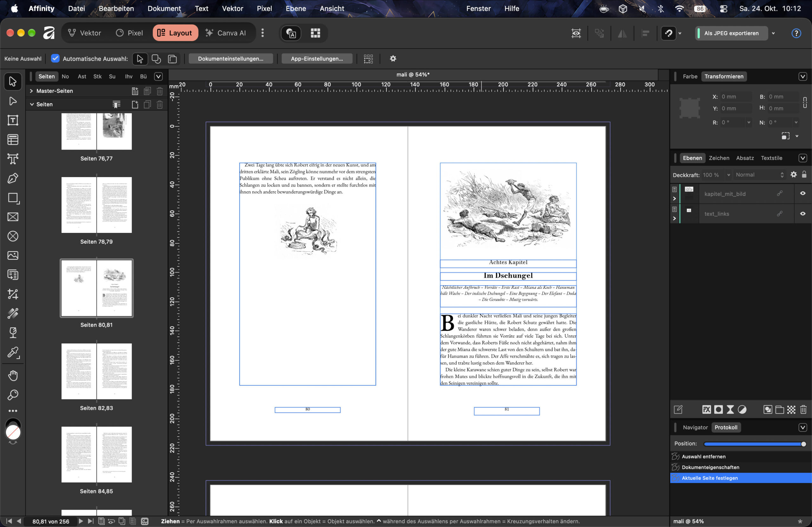
Task: Click the fill/stroke color swatch
Action: pyautogui.click(x=13, y=432)
